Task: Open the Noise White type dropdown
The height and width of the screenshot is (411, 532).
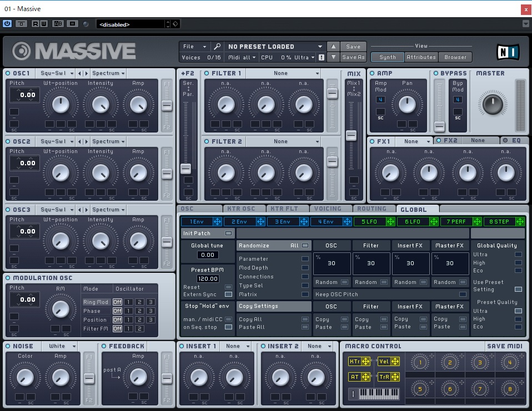Action: [60, 346]
